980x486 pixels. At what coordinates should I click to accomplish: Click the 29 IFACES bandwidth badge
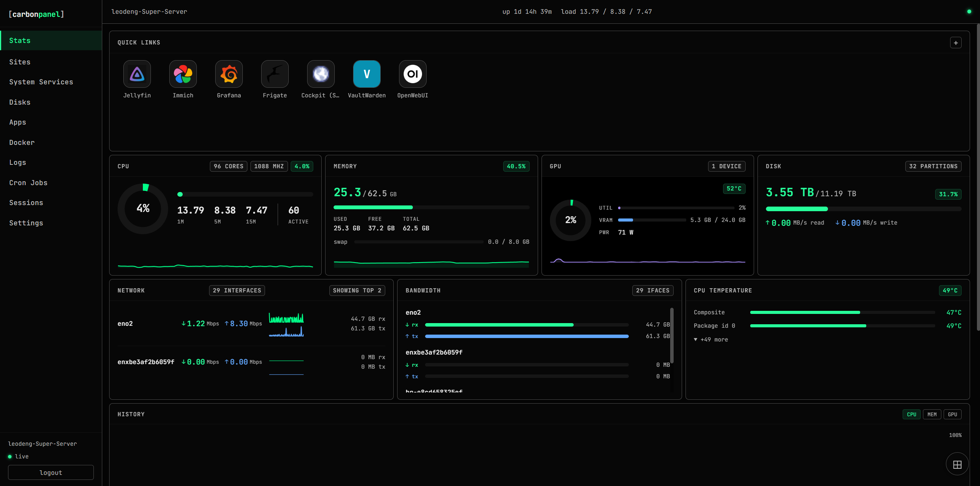(x=653, y=291)
